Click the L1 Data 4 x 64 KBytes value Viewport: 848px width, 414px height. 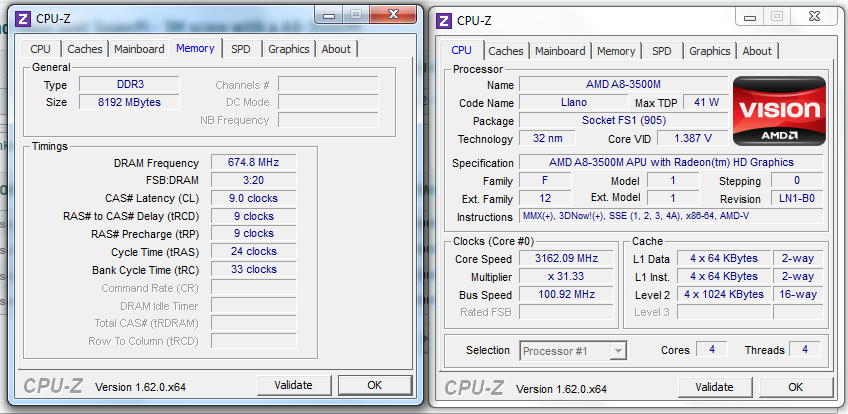pos(724,258)
